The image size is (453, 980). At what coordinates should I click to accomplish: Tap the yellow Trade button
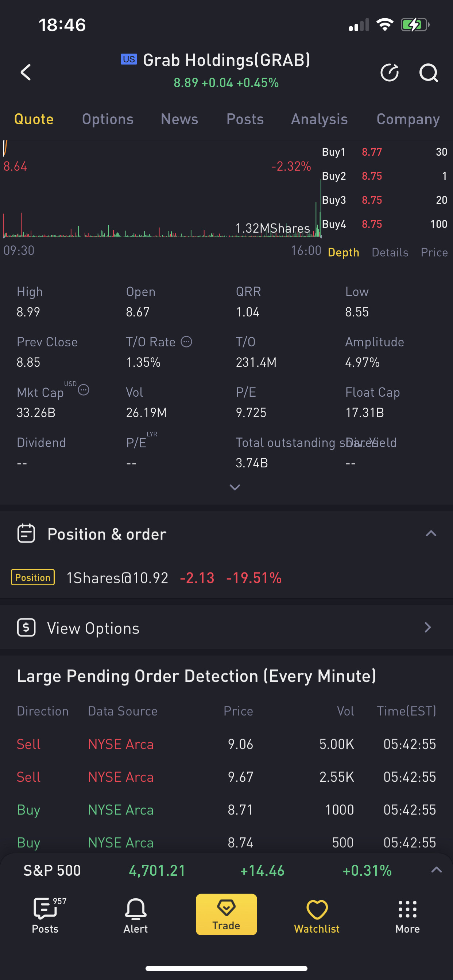(x=226, y=914)
